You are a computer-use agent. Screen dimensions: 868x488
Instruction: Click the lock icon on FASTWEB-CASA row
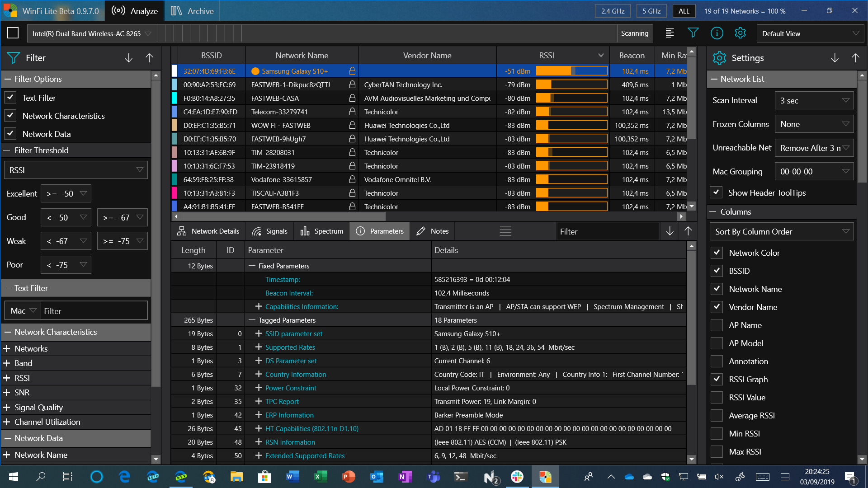tap(352, 98)
